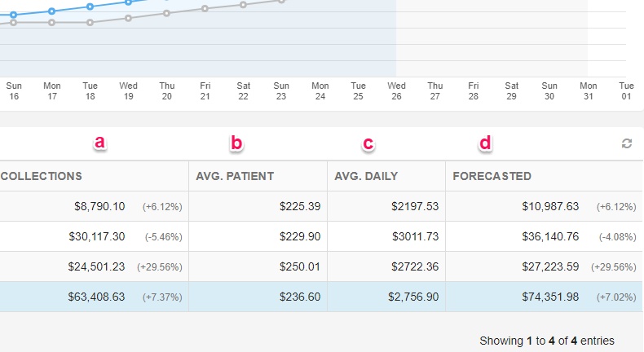The width and height of the screenshot is (644, 352).
Task: Click the refresh icon above the table
Action: (626, 143)
